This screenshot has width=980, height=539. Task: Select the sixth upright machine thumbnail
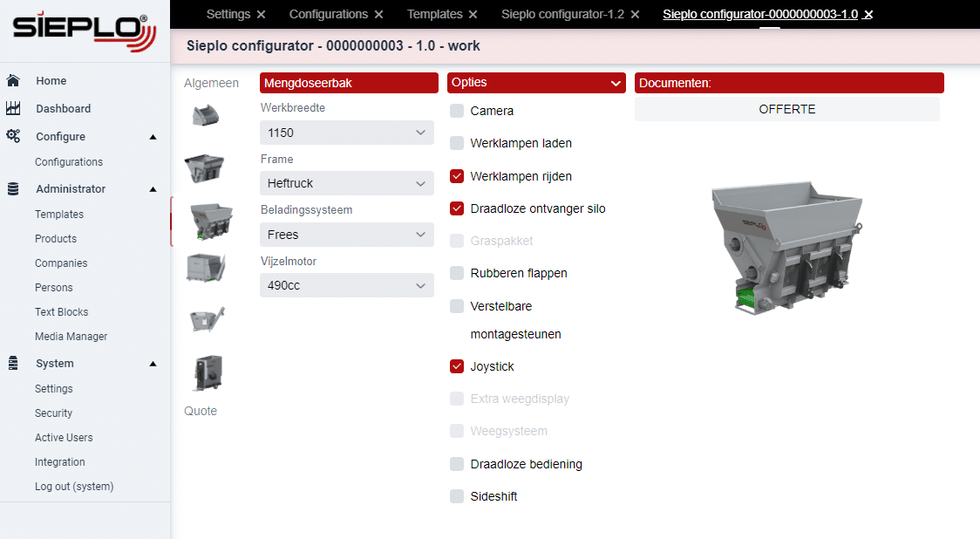click(x=208, y=372)
